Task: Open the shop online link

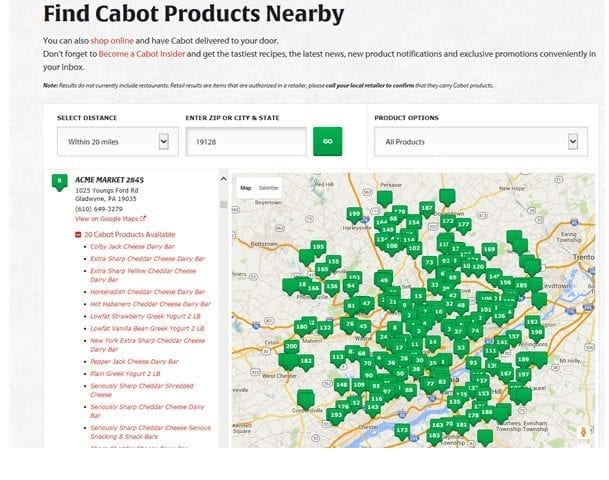Action: click(112, 41)
